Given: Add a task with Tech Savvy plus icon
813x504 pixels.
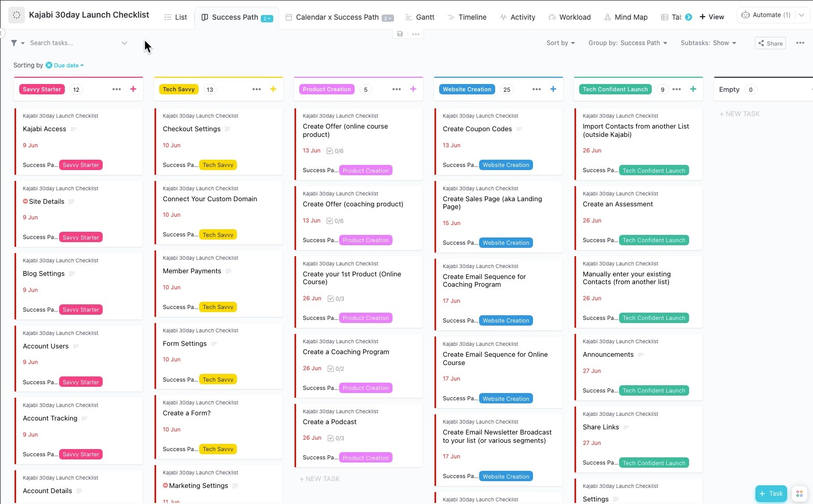Looking at the screenshot, I should (x=273, y=89).
